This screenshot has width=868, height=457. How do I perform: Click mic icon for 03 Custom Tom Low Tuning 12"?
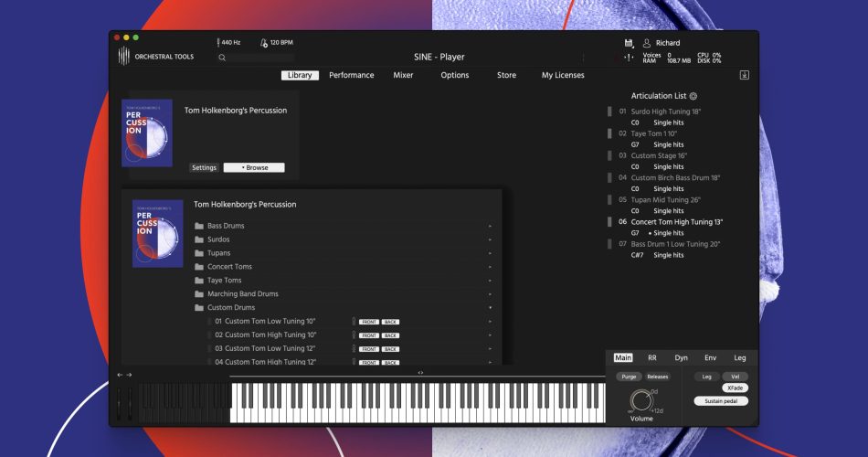click(354, 348)
